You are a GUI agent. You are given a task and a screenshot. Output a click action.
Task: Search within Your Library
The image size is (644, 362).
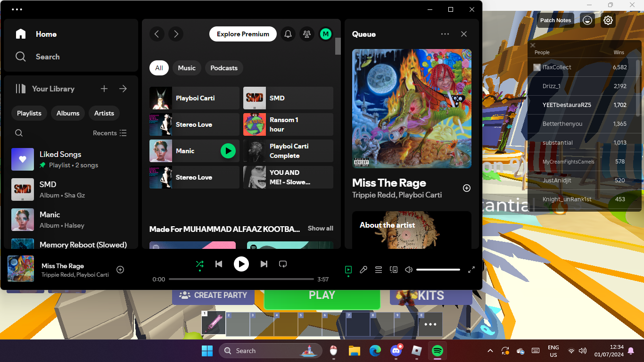19,133
